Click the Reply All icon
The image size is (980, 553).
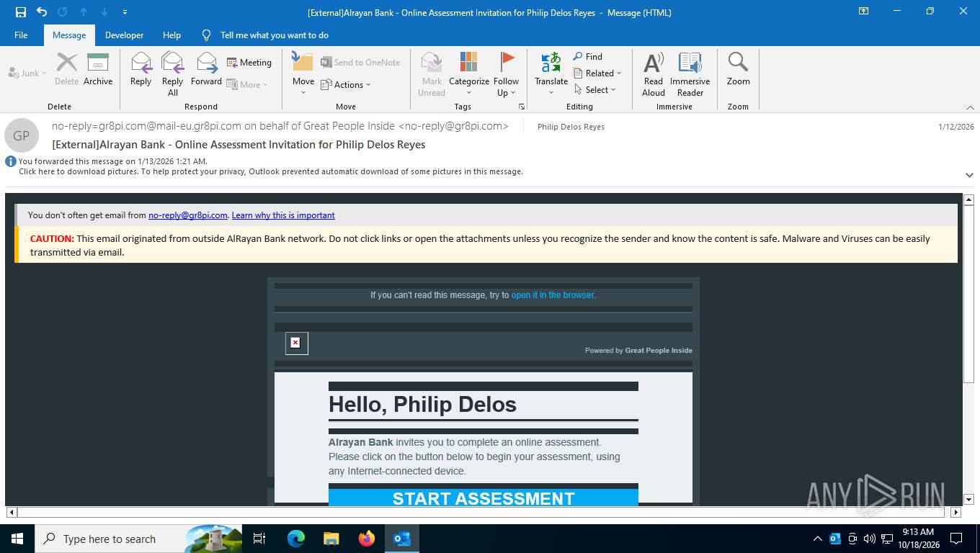(173, 73)
